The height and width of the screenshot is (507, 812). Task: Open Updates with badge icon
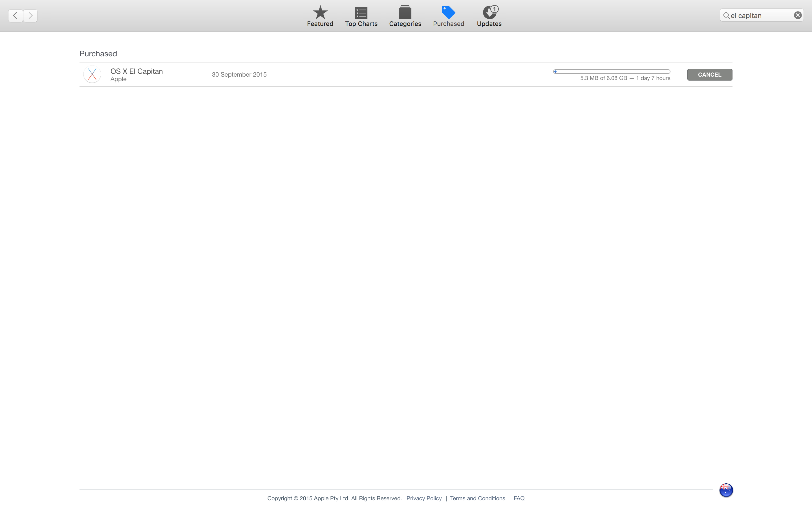coord(489,13)
